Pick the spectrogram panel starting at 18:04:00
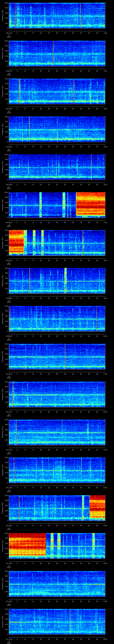The width and height of the screenshot is (114, 644). tap(57, 129)
